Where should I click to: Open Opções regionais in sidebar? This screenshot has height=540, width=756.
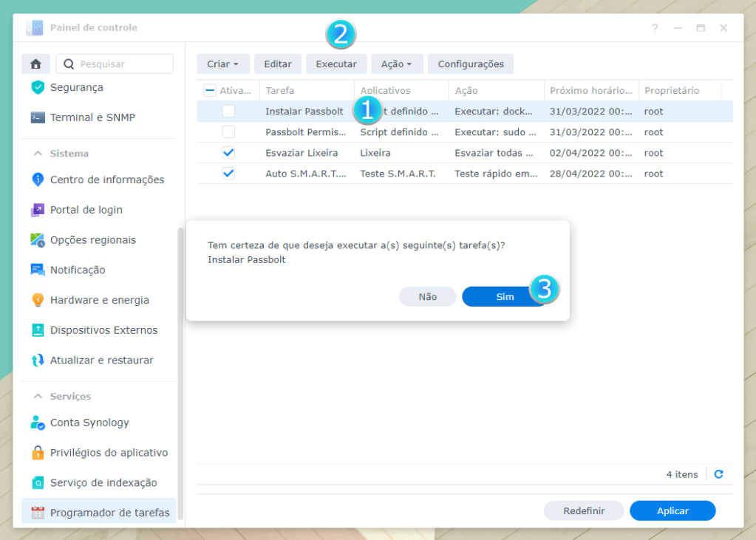pos(92,240)
